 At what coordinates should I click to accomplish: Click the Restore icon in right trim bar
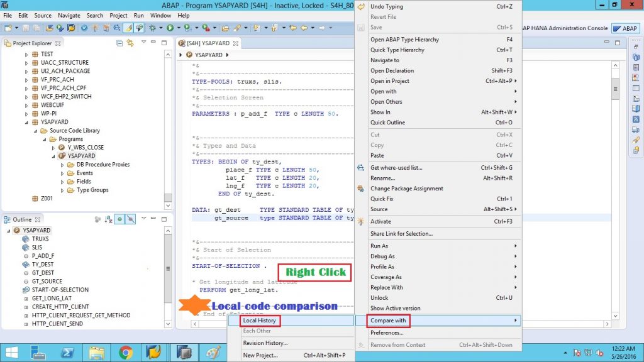point(636,47)
